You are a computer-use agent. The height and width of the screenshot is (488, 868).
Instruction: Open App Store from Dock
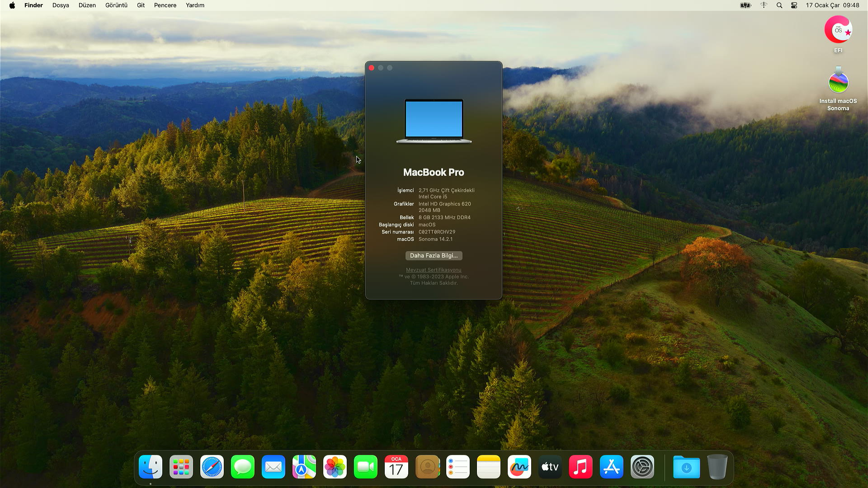tap(612, 467)
